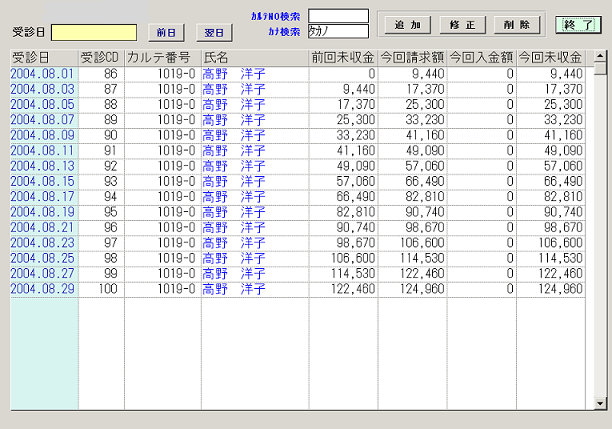Click the 今回請求額 column header
The image size is (612, 429).
(412, 57)
